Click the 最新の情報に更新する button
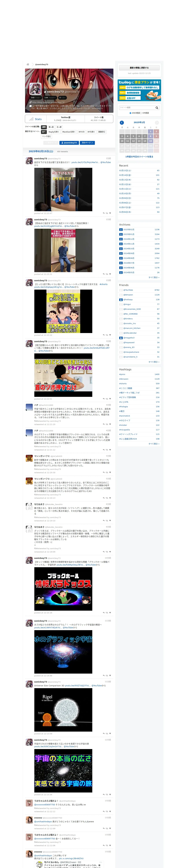 click(x=139, y=68)
